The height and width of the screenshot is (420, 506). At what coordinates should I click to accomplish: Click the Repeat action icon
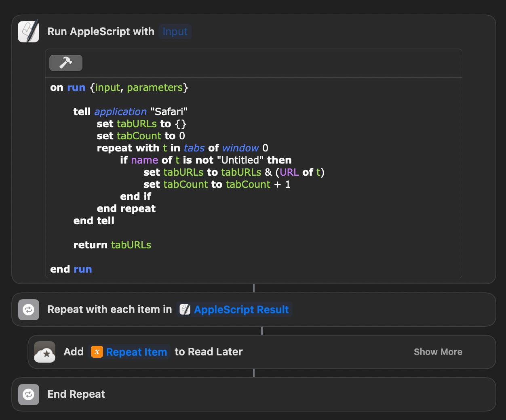29,310
